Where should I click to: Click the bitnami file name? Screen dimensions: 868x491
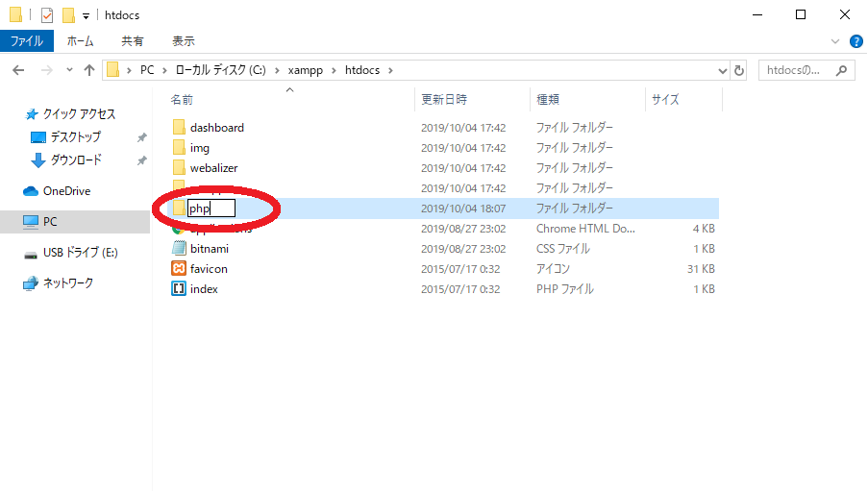[x=210, y=249]
